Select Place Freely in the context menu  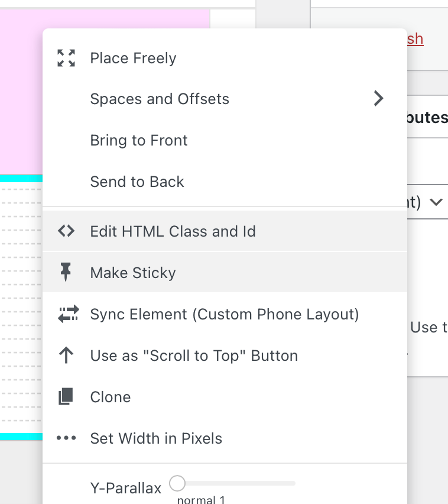point(133,58)
